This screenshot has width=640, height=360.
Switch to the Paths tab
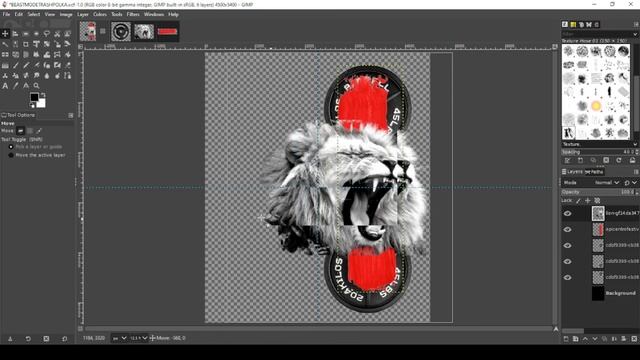[x=594, y=172]
